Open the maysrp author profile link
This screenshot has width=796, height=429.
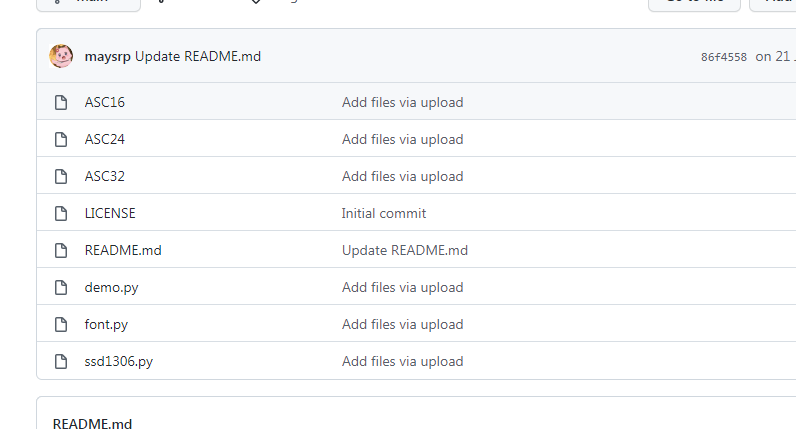107,56
